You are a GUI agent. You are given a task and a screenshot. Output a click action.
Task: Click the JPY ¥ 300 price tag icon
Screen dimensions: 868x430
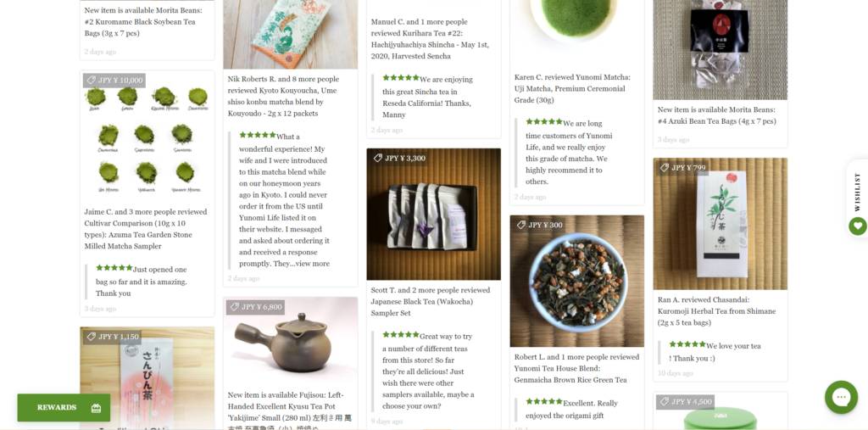click(x=521, y=225)
